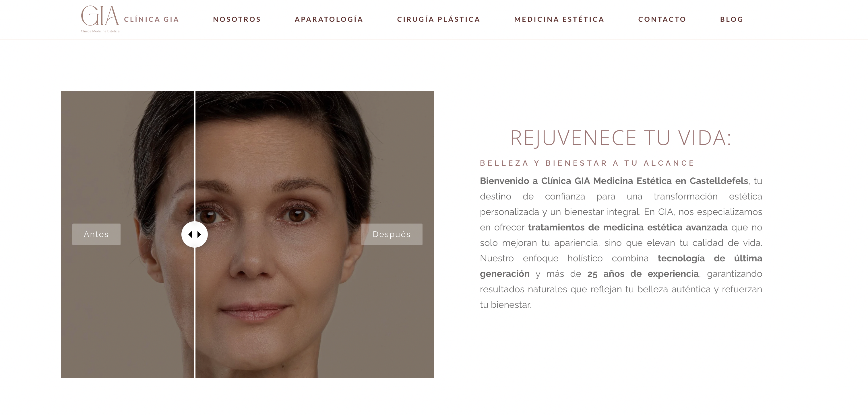
Task: Click the BELLEZA Y BIENESTAR subtitle
Action: coord(587,163)
